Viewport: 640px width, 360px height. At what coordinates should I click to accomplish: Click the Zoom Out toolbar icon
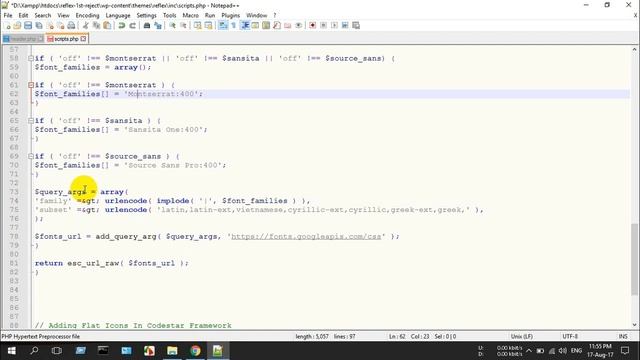(x=183, y=25)
